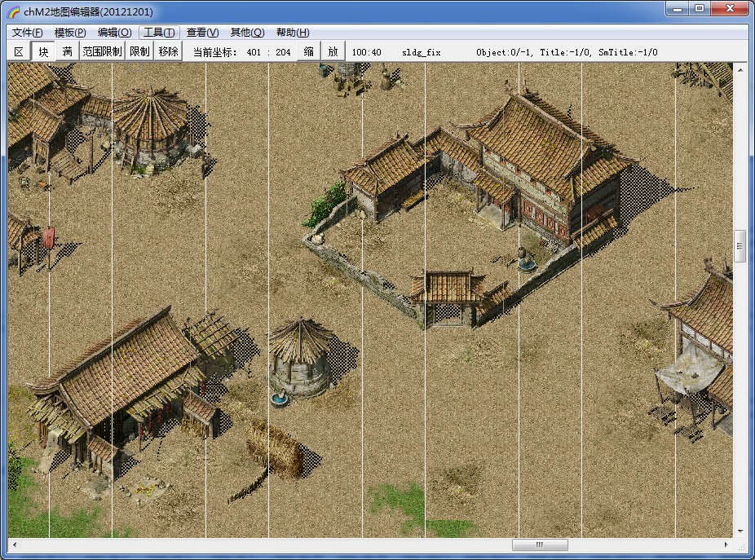Click the horizontal scrollbar right arrow
Image resolution: width=755 pixels, height=560 pixels.
726,545
